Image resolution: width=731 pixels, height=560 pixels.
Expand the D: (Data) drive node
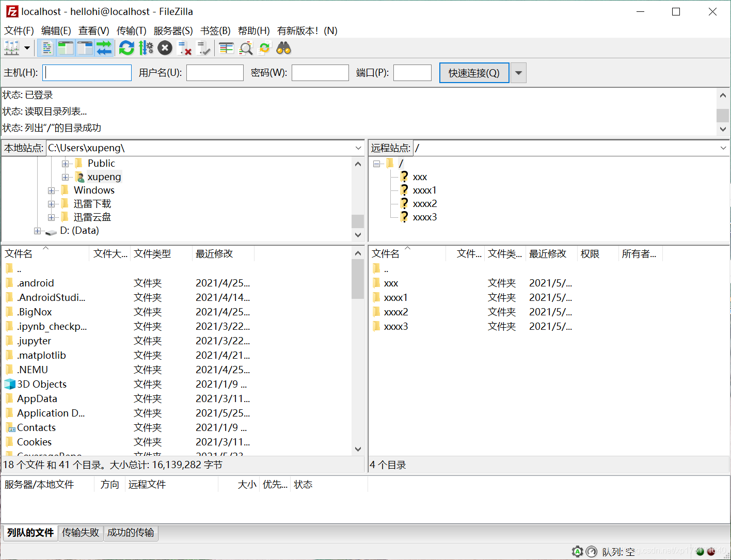[x=37, y=231]
